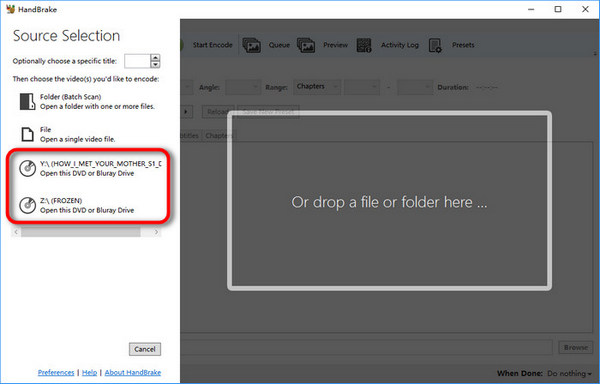Open the start chapter dropdown
The height and width of the screenshot is (384, 600).
click(x=362, y=87)
